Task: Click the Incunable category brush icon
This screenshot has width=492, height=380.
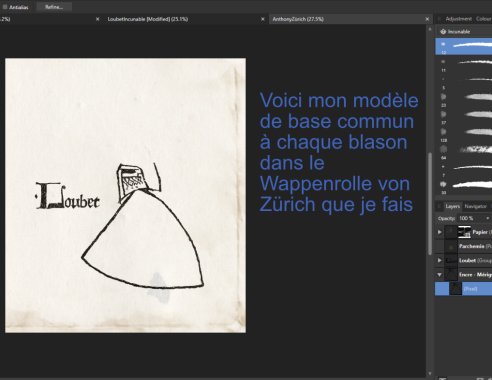Action: [443, 32]
